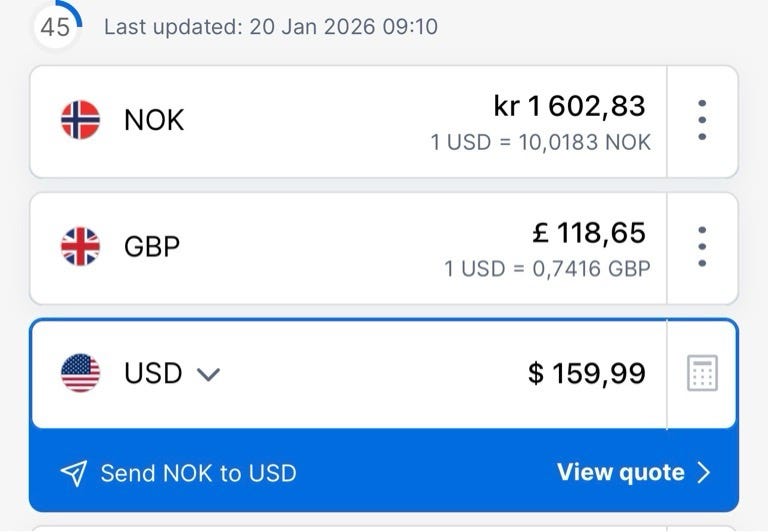
Task: Select the kr 1 602,83 amount
Action: [570, 106]
